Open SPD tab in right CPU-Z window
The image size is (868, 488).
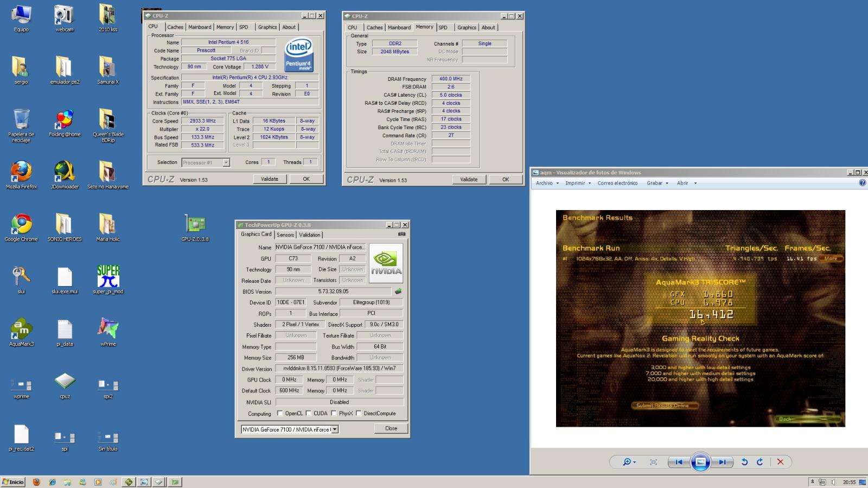(443, 28)
